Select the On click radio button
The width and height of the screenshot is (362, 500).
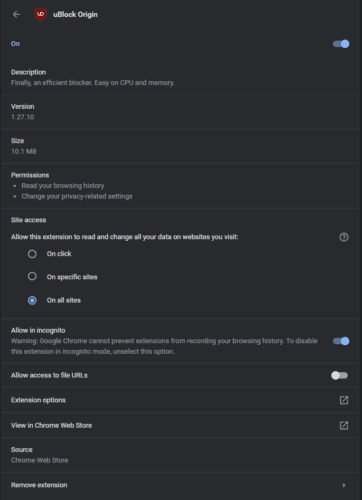[x=32, y=254]
